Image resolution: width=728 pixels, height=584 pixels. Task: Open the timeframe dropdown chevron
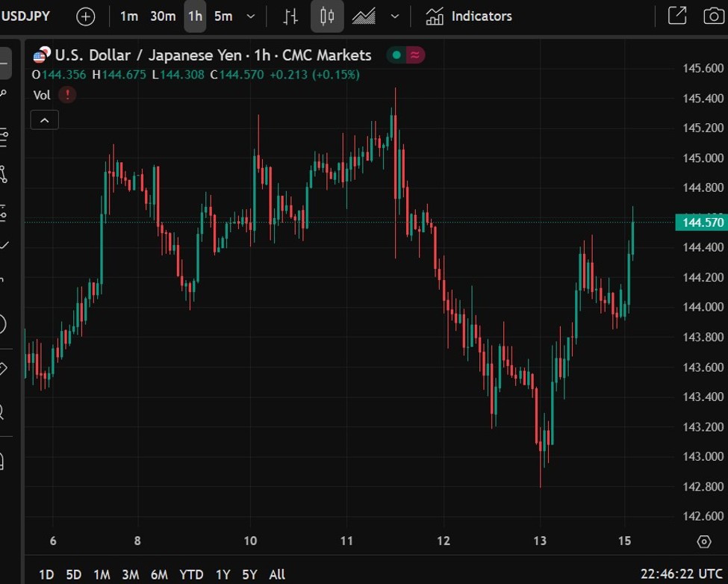click(251, 16)
